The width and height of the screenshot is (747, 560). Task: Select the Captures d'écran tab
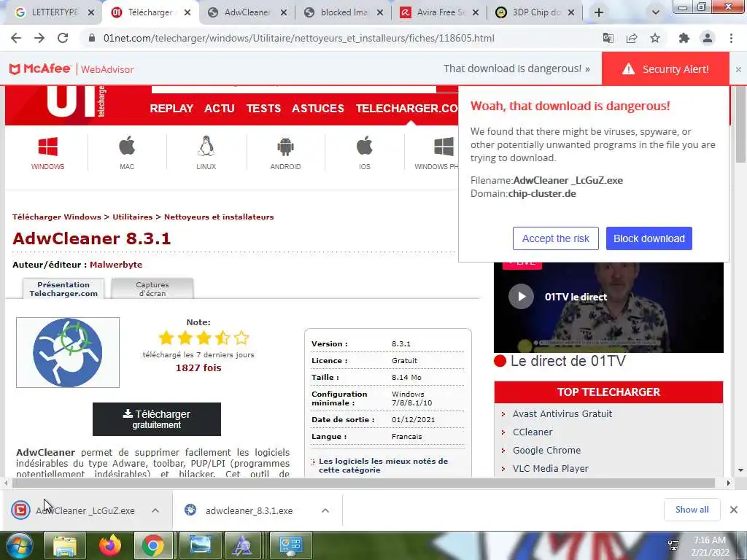coord(152,289)
